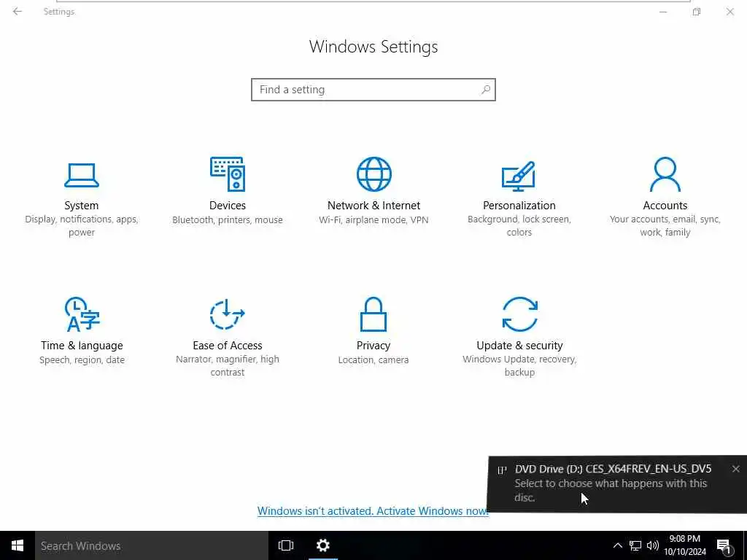Viewport: 747px width, 560px height.
Task: Click the Time & language heading text
Action: point(82,345)
